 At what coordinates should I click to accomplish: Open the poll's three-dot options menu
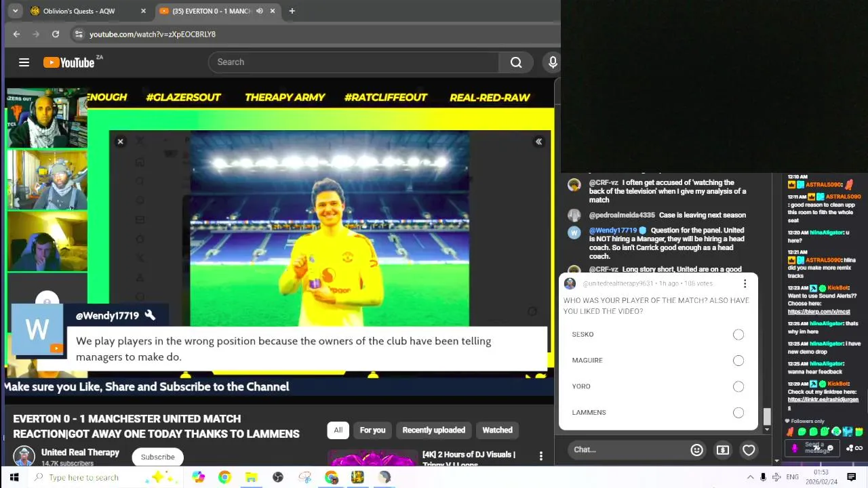(745, 283)
